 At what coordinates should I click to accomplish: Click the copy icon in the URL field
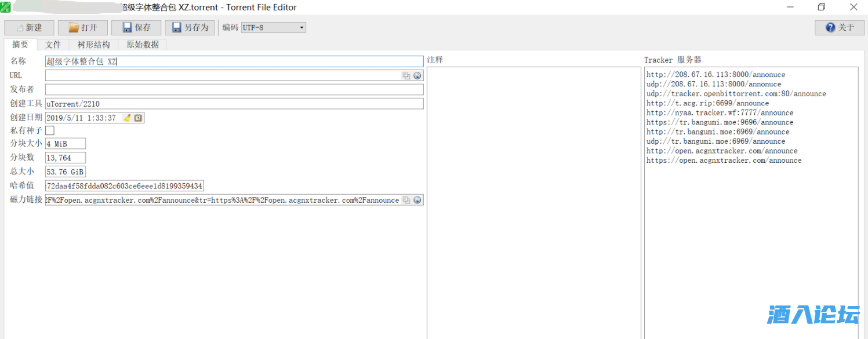[406, 76]
